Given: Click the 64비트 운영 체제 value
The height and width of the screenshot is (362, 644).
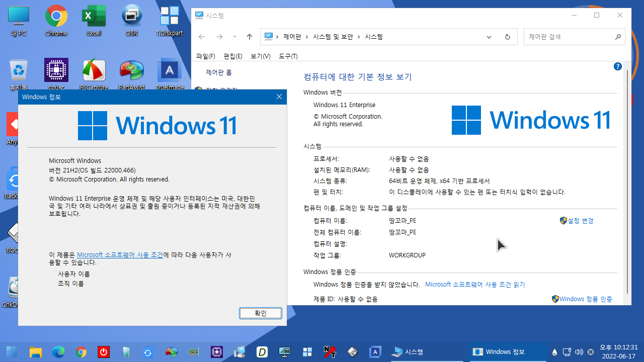Looking at the screenshot, I should pyautogui.click(x=439, y=181).
